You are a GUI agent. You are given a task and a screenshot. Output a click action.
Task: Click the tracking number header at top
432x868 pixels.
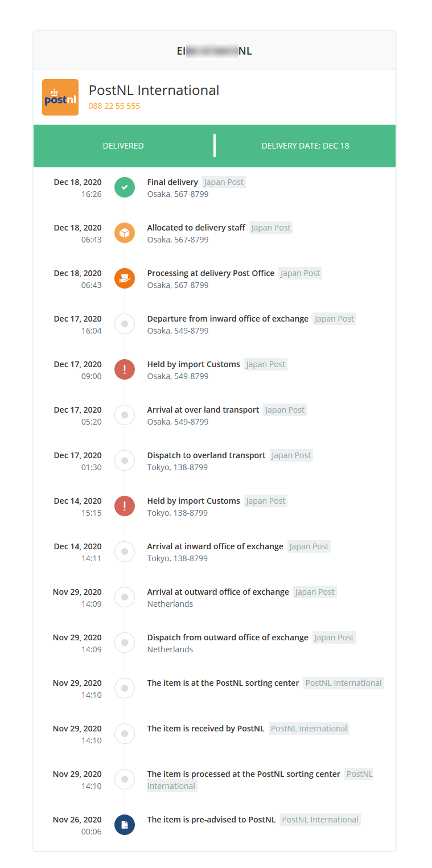[214, 51]
